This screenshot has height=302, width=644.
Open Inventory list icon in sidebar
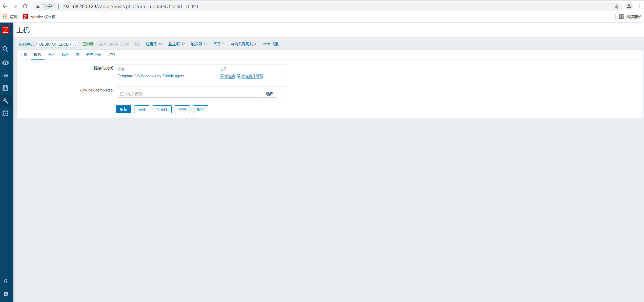coord(6,75)
